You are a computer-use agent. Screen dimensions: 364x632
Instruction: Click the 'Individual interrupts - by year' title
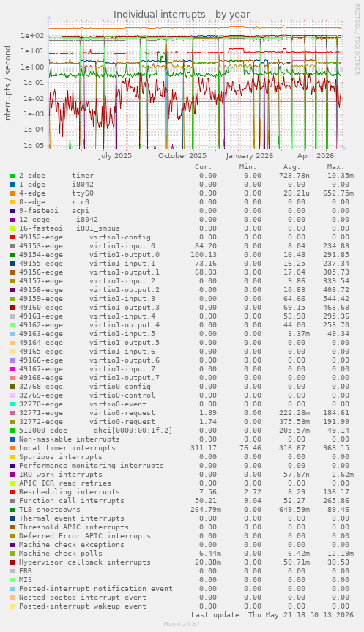(x=182, y=15)
